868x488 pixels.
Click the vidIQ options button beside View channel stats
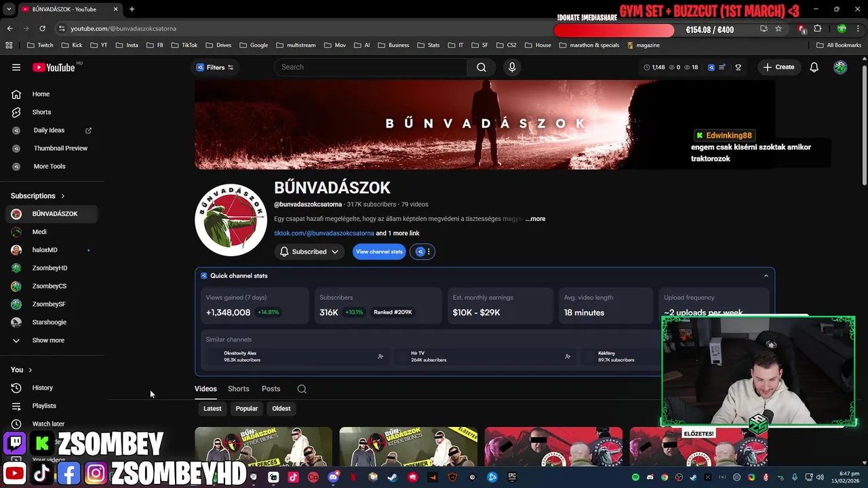pyautogui.click(x=422, y=251)
